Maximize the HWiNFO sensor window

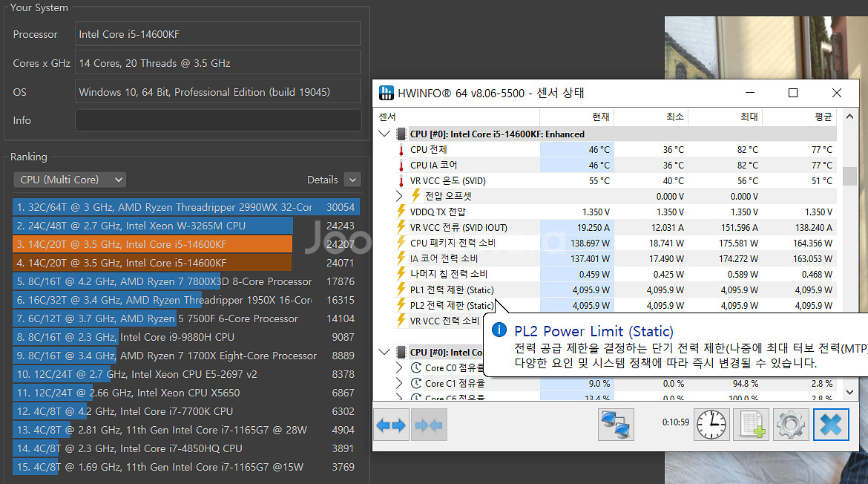pyautogui.click(x=793, y=93)
